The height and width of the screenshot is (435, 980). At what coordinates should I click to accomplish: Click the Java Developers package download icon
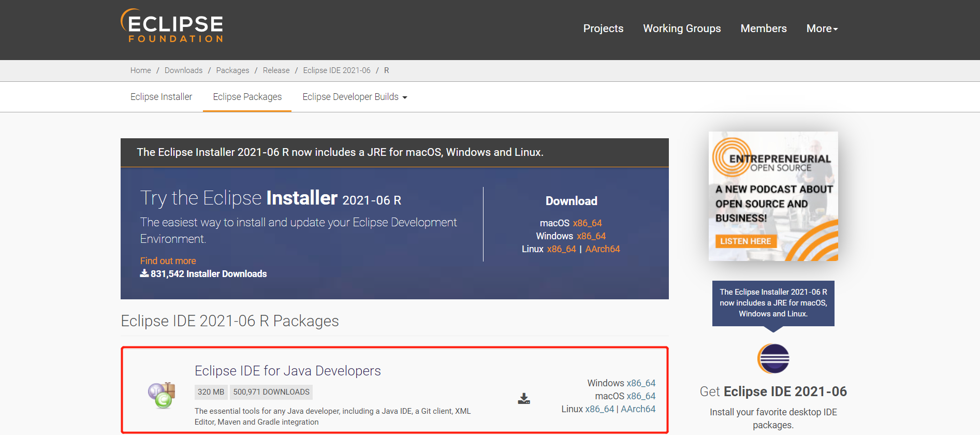tap(524, 398)
